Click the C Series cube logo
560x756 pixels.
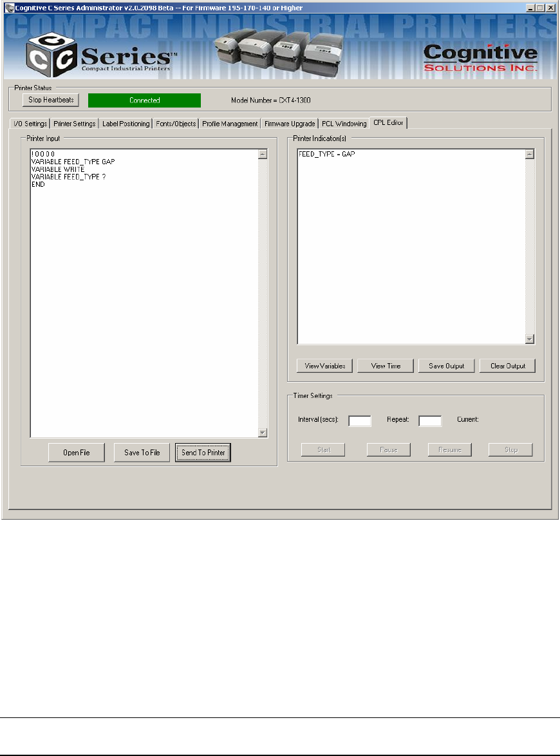pyautogui.click(x=51, y=55)
